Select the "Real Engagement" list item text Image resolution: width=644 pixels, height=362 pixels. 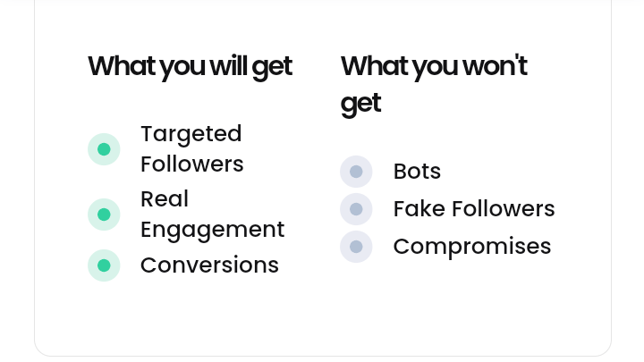(x=212, y=215)
